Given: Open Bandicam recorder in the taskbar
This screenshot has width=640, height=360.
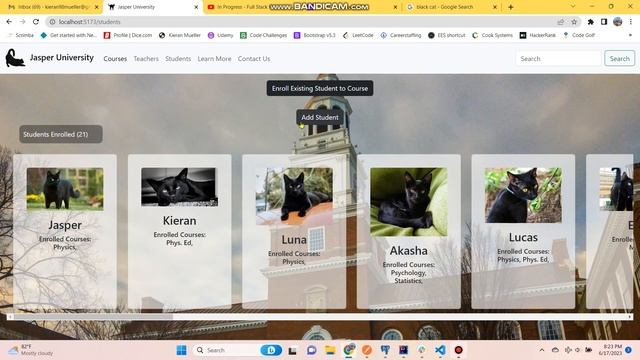Looking at the screenshot, I should click(x=458, y=350).
